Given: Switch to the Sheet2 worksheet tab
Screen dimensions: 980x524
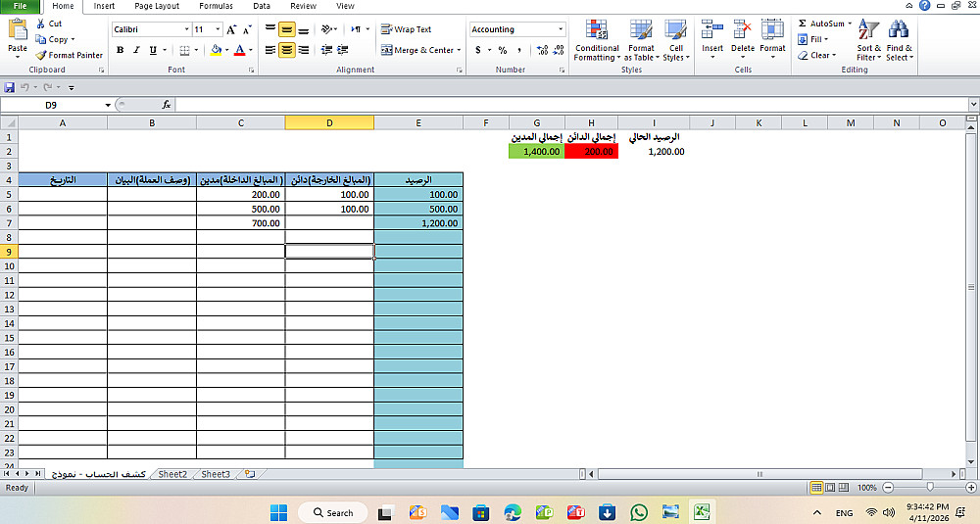Looking at the screenshot, I should 171,474.
